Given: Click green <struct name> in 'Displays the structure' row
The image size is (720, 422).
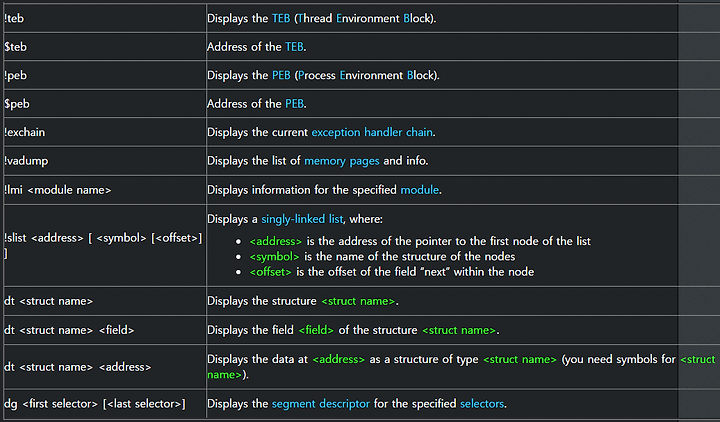Looking at the screenshot, I should click(358, 301).
